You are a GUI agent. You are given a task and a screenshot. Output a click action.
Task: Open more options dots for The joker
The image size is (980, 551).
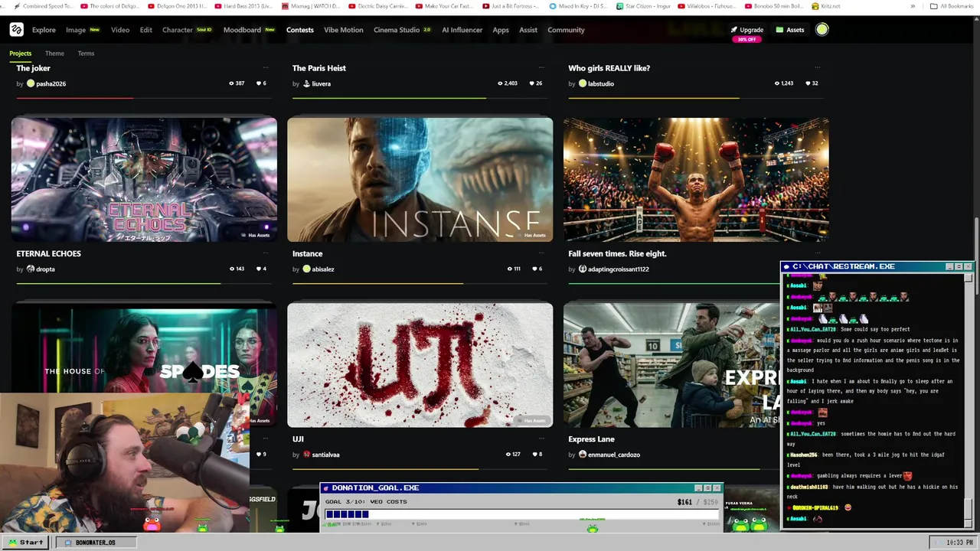point(266,67)
